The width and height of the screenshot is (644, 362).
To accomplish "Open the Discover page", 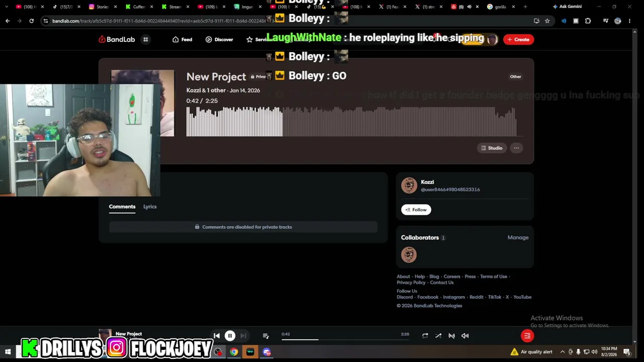I will 219,39.
